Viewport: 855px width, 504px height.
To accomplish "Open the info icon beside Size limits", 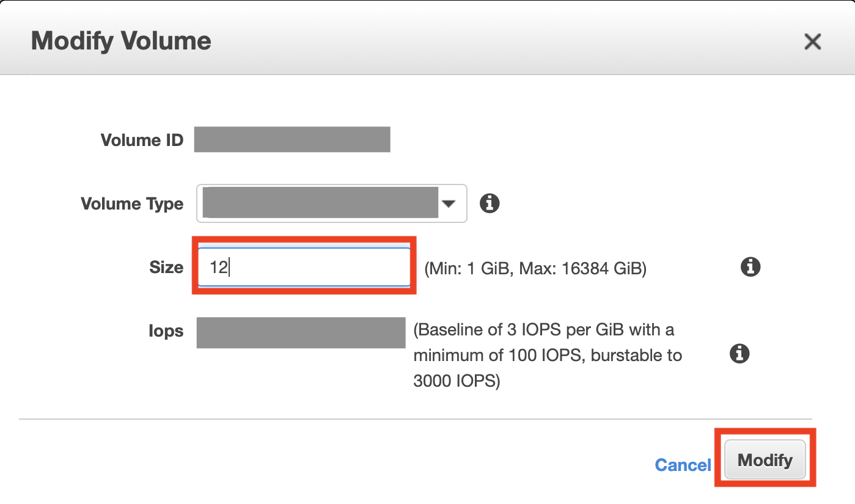I will (750, 267).
